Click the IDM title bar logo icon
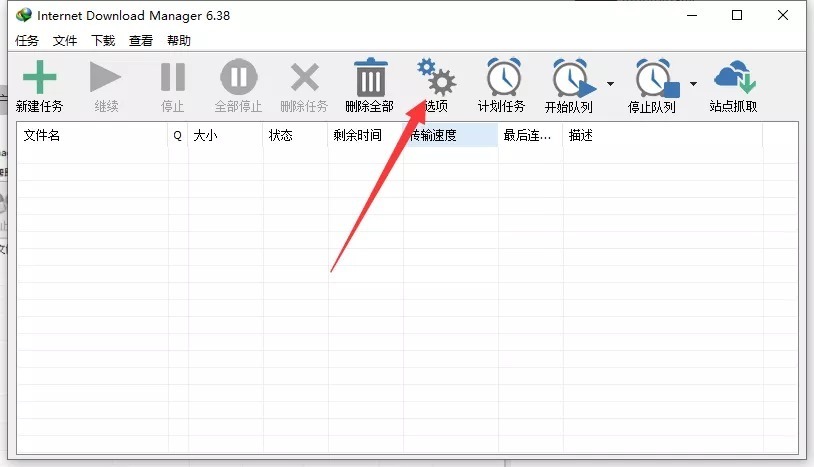 click(24, 15)
